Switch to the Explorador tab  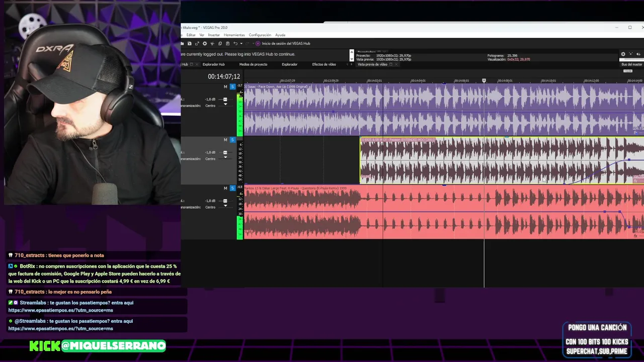click(x=290, y=64)
